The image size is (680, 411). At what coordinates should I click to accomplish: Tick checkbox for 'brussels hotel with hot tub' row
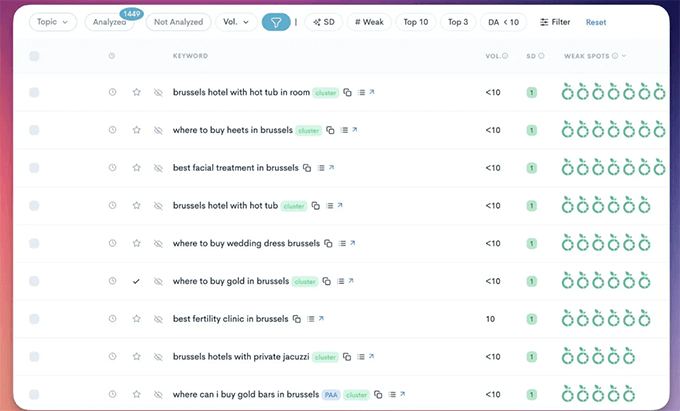34,206
